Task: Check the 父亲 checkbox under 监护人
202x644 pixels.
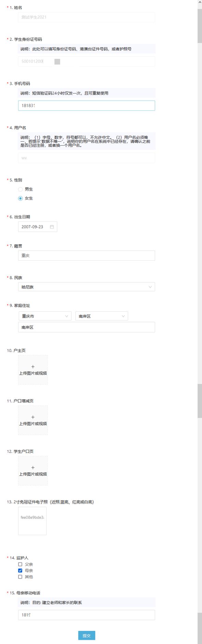Action: click(x=20, y=564)
